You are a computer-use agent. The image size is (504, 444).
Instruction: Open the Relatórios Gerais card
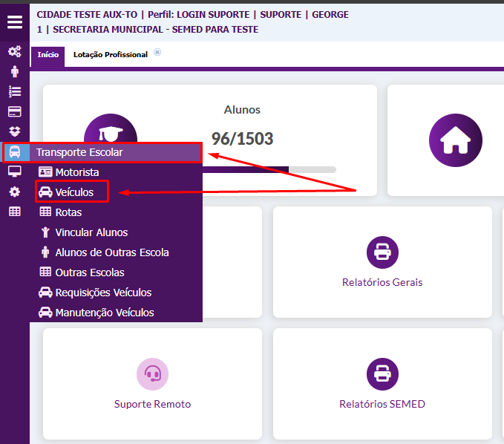pyautogui.click(x=382, y=262)
